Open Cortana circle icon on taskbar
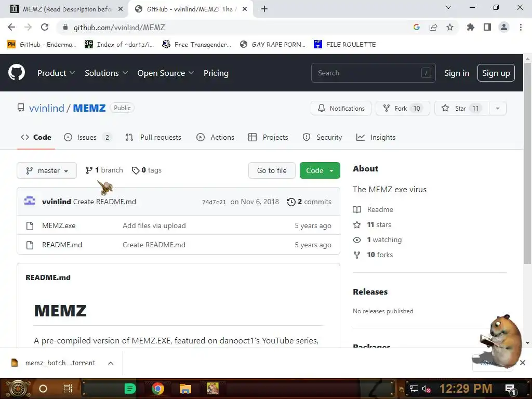The height and width of the screenshot is (399, 532). point(43,389)
